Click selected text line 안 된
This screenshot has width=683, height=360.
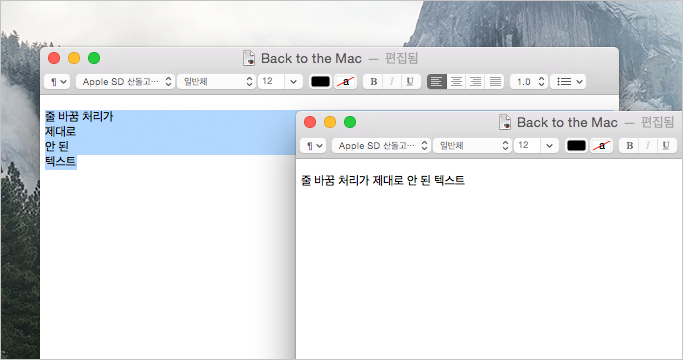point(57,146)
